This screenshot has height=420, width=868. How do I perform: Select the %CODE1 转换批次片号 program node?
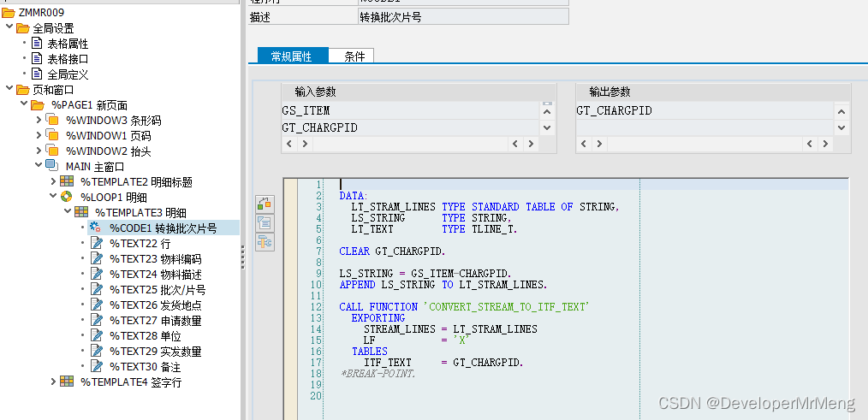pos(162,228)
